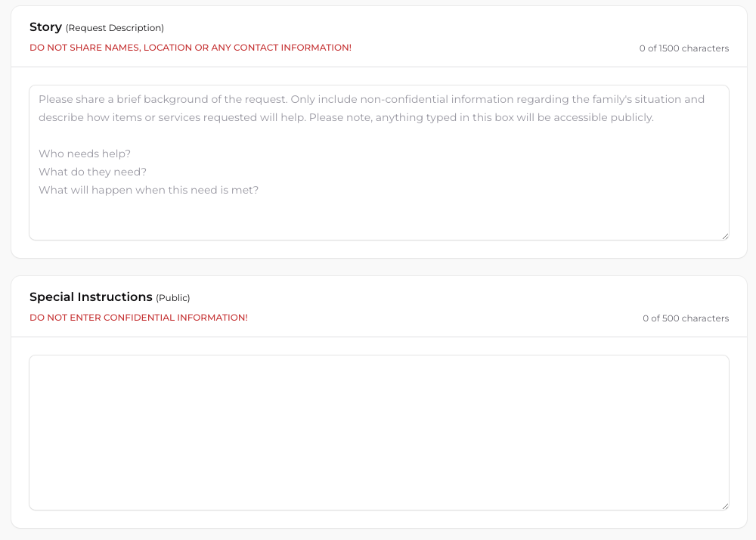Click the "(Public)" label beside Special Instructions
Screen dimensions: 756x540
(173, 298)
